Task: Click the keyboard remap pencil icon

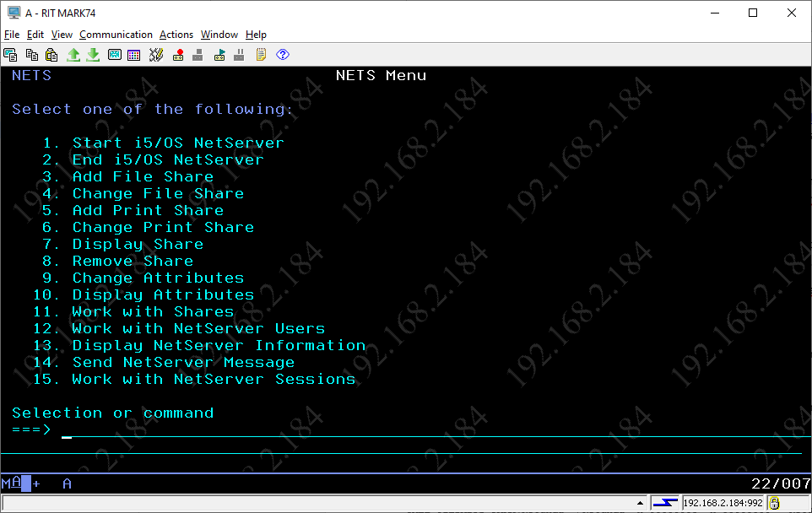Action: 155,55
